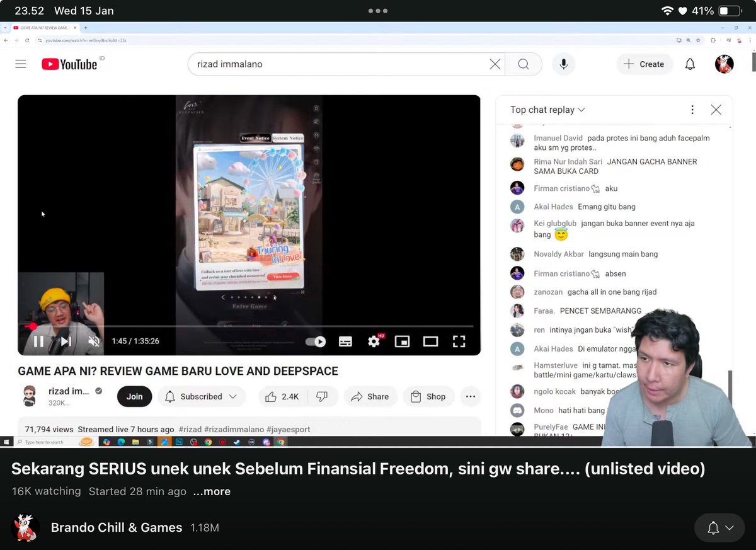This screenshot has width=756, height=550.
Task: Open the notifications bell in YouTube header
Action: pos(690,64)
